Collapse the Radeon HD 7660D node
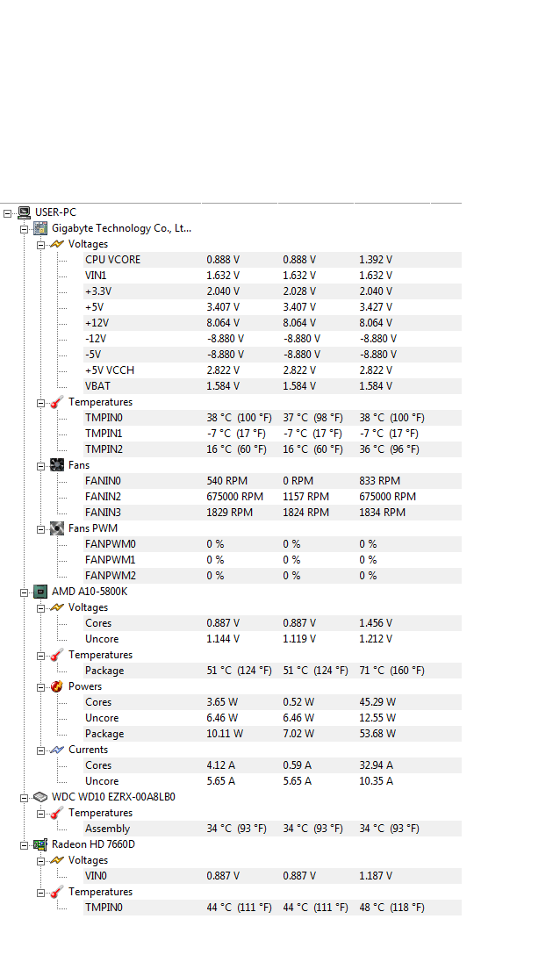 [x=24, y=844]
